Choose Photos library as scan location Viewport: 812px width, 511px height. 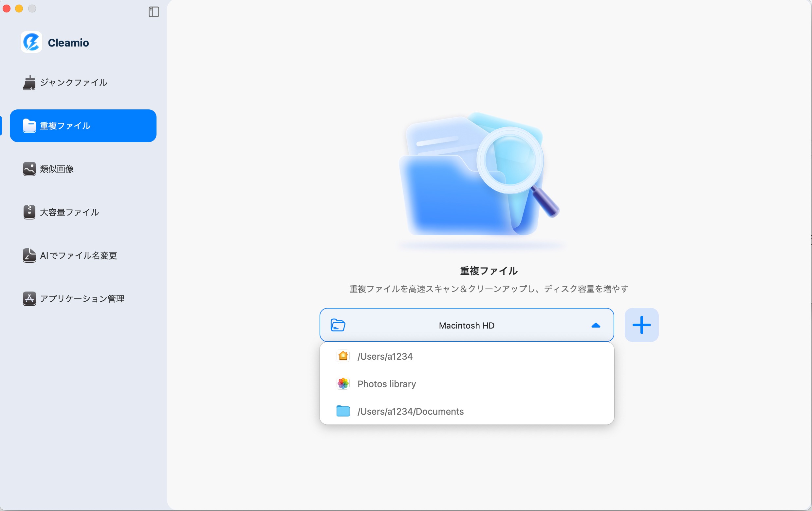[386, 384]
